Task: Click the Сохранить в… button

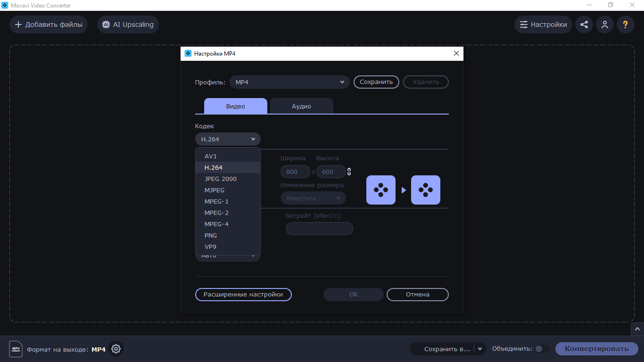Action: point(442,349)
